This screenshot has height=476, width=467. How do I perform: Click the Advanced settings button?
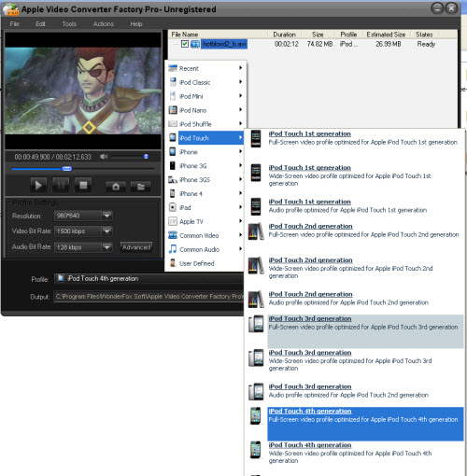pos(136,247)
